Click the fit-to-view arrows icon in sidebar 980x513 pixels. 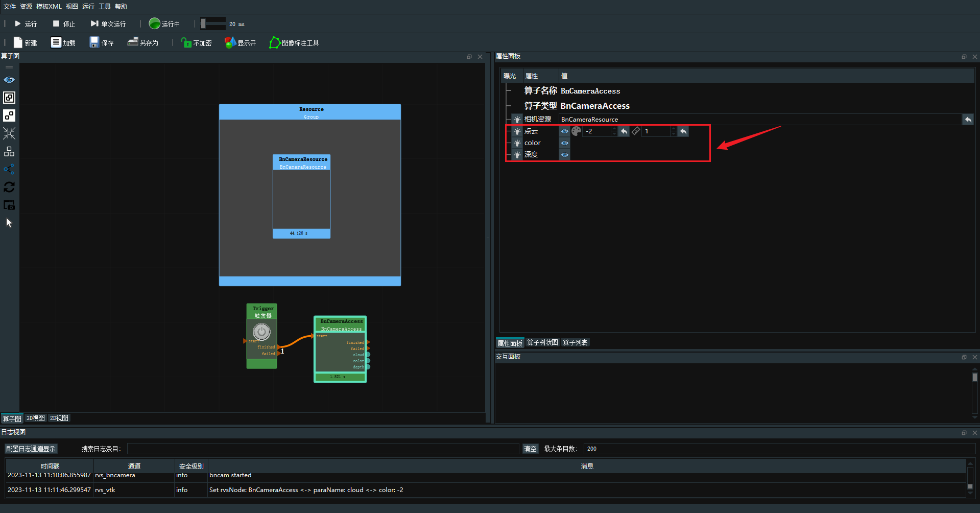(9, 133)
